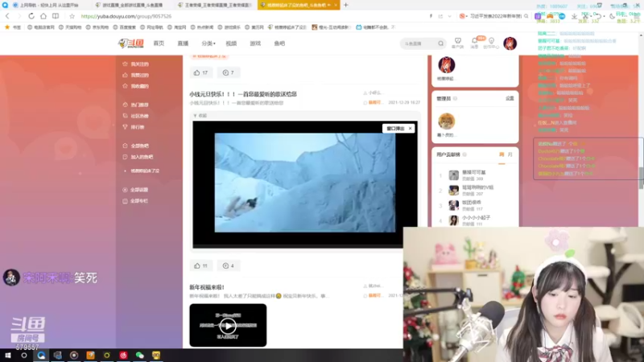The width and height of the screenshot is (644, 362).
Task: Open the Windows Start button
Action: [x=7, y=356]
